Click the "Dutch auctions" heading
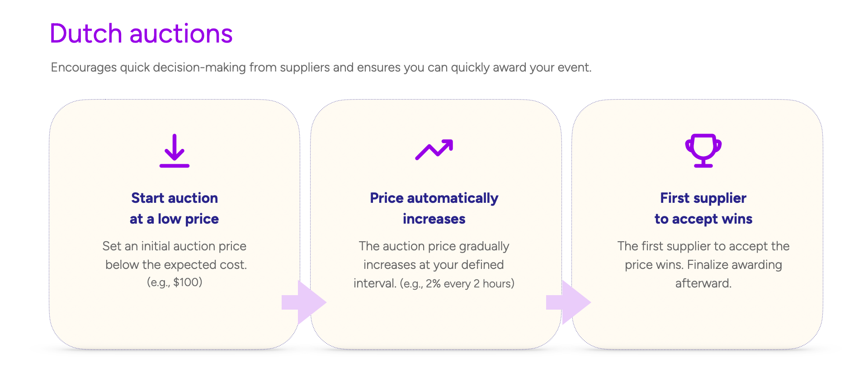The height and width of the screenshot is (373, 868). coord(141,33)
